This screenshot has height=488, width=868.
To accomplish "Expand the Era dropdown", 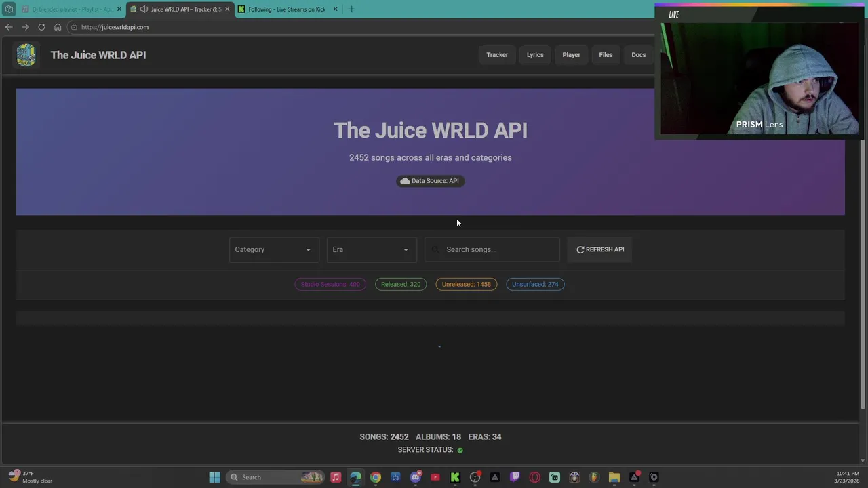I will coord(371,249).
